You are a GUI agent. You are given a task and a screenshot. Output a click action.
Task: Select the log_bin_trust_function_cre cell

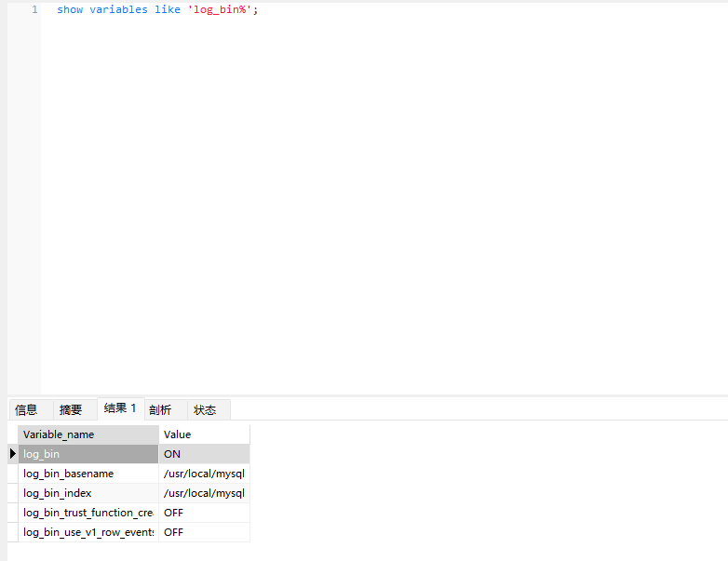click(88, 513)
